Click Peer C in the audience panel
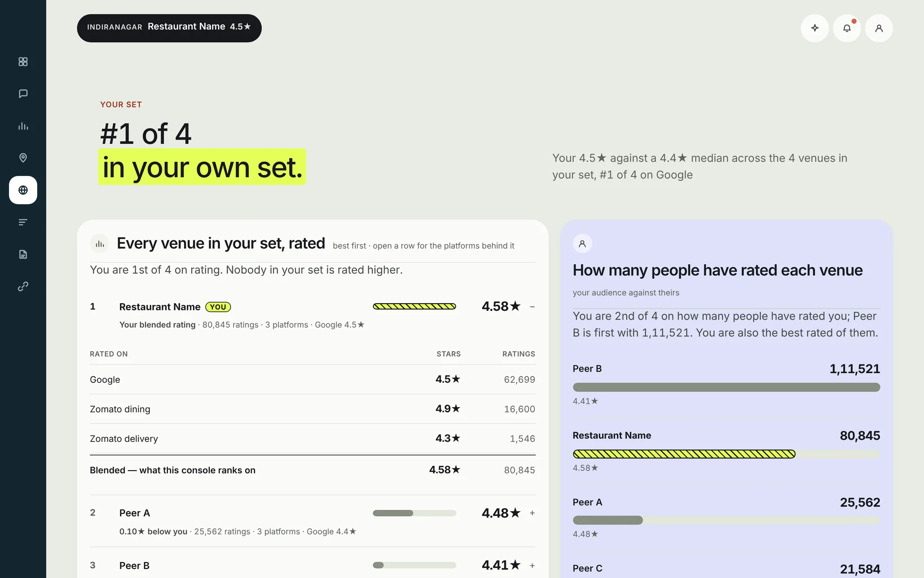 click(x=587, y=569)
